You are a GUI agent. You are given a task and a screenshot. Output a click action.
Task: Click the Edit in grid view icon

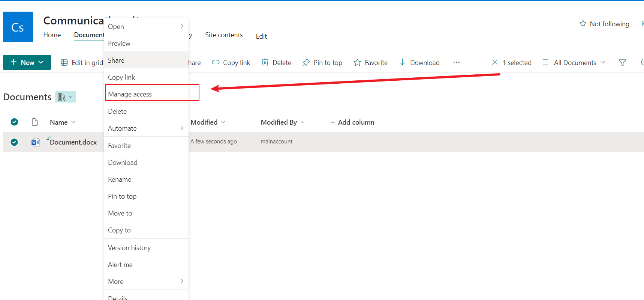click(64, 62)
